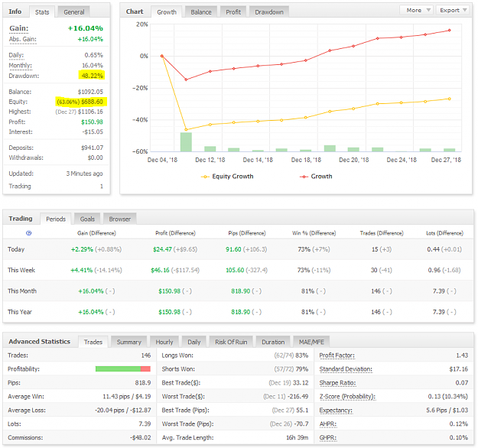Open the Summary statistics tab

129,342
